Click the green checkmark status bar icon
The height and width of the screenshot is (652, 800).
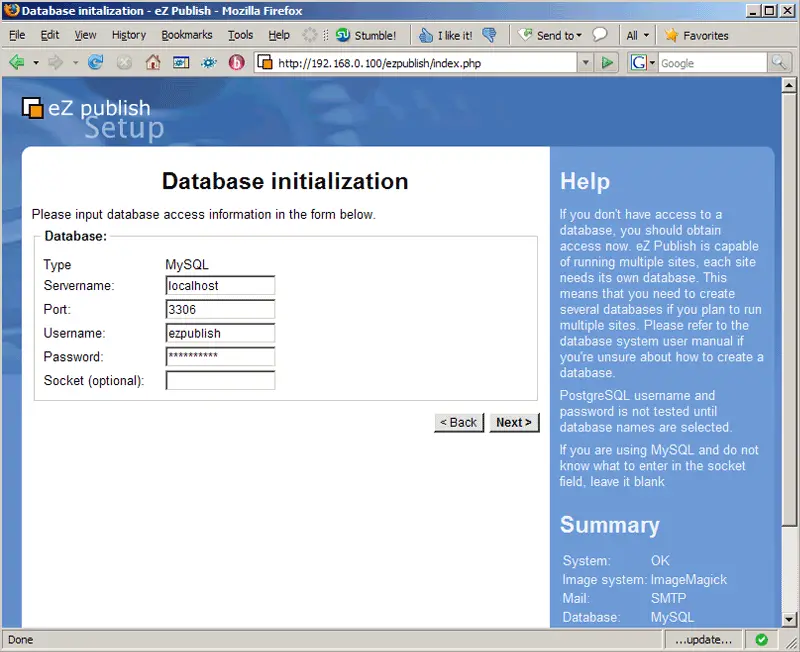coord(761,640)
